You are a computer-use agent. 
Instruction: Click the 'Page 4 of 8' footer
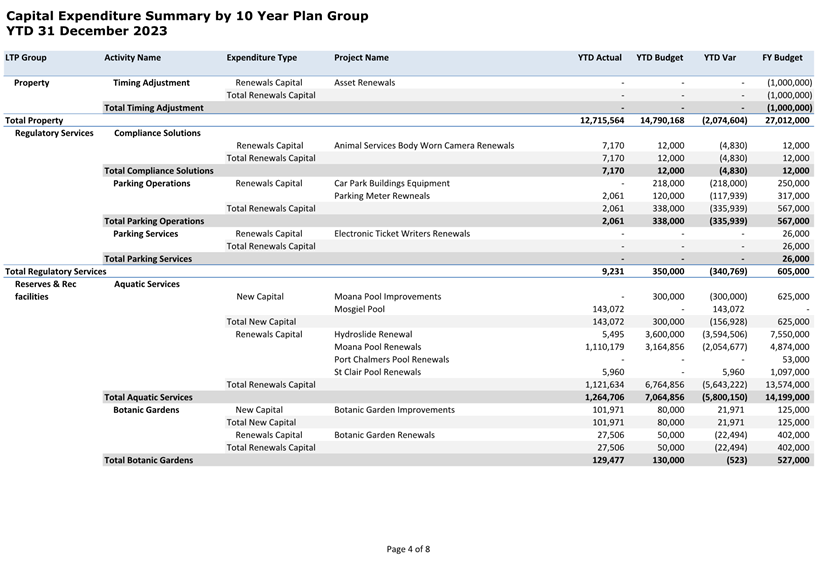tap(408, 549)
